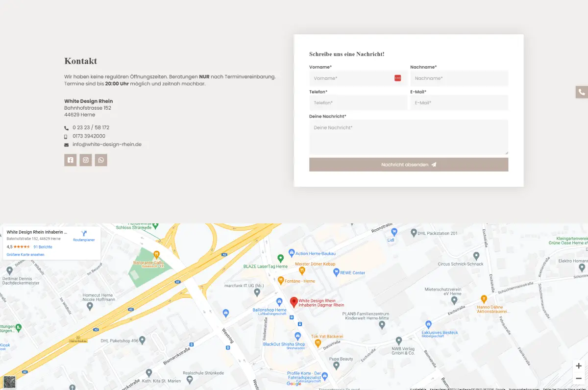Click the floating phone call icon
Image resolution: width=588 pixels, height=390 pixels.
tap(582, 92)
